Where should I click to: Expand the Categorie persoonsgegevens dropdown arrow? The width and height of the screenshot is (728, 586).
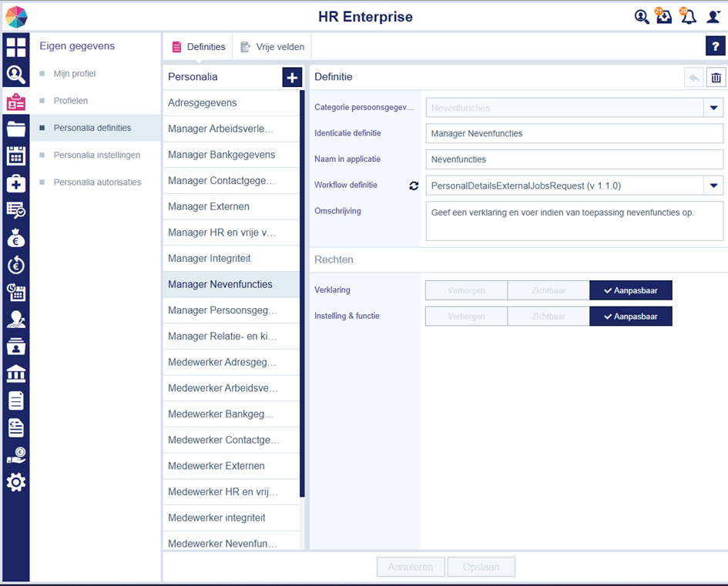coord(713,108)
